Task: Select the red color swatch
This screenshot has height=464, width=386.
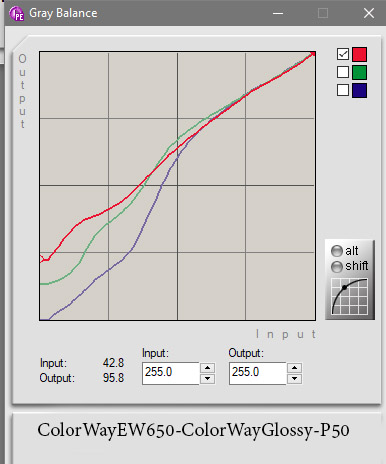Action: click(x=359, y=54)
